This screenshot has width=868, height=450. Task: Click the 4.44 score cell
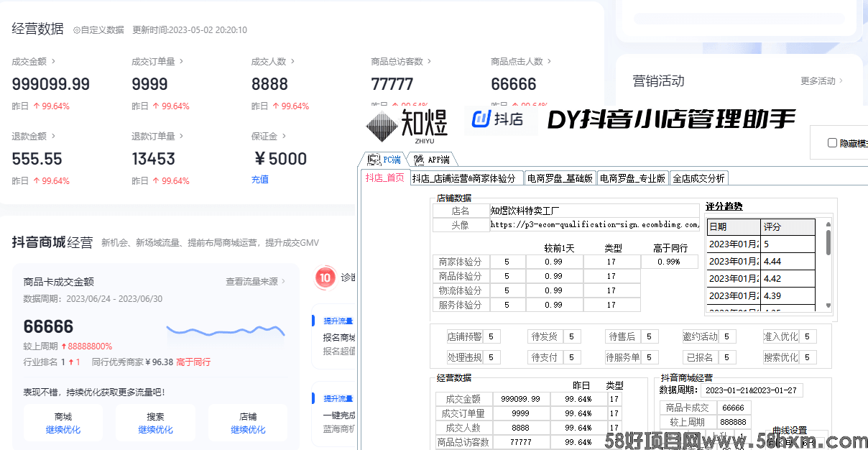(x=788, y=261)
